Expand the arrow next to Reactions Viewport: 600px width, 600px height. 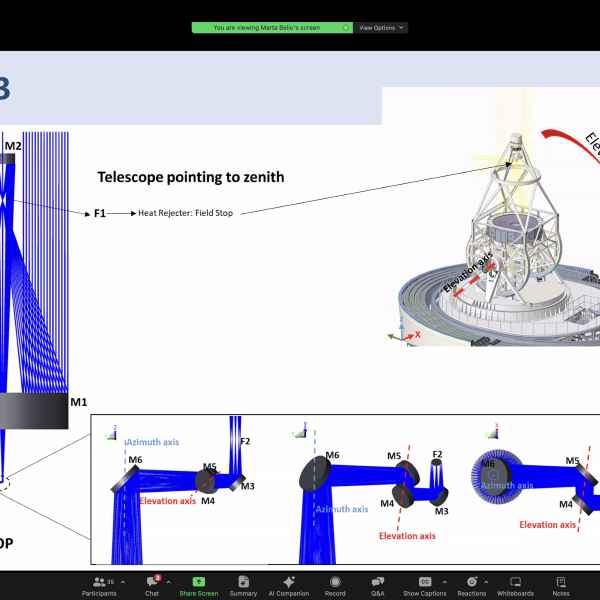488,579
